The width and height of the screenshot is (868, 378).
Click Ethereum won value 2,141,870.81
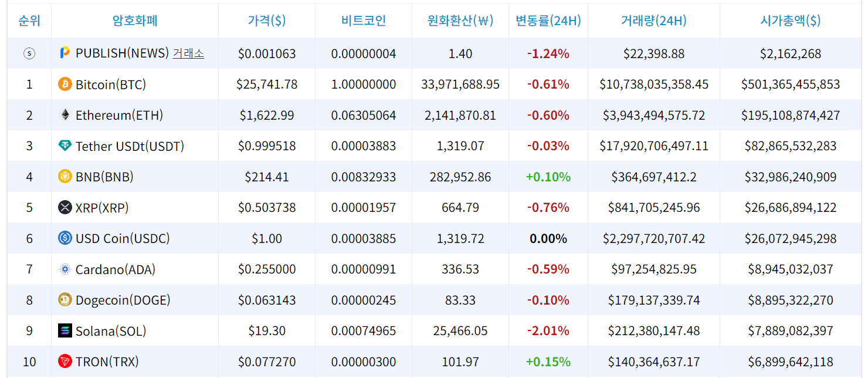[460, 115]
